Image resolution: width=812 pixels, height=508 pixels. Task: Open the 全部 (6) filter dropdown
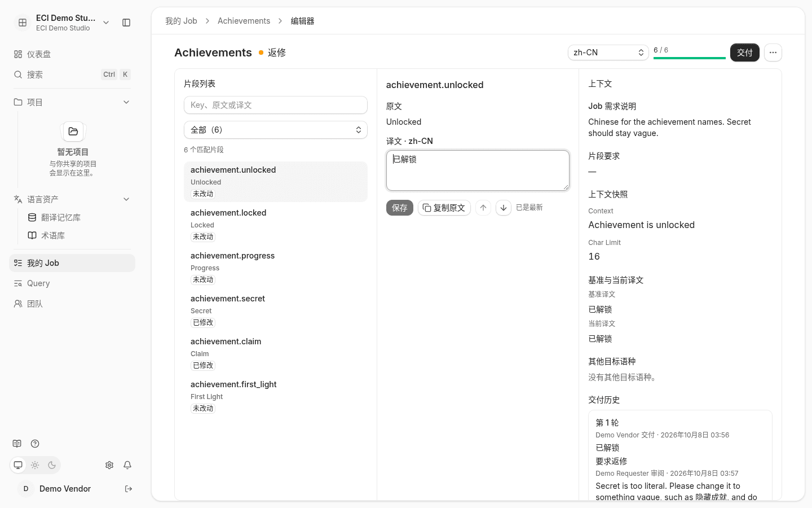pyautogui.click(x=276, y=130)
